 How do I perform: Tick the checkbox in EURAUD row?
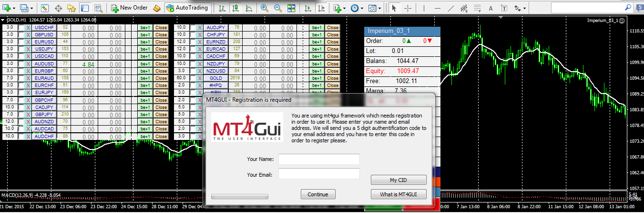point(21,78)
